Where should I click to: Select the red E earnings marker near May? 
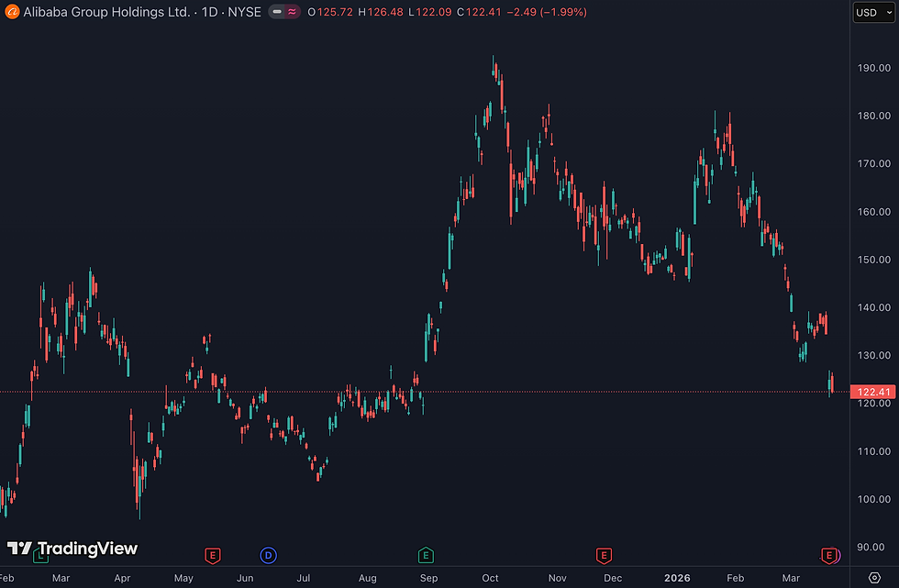coord(213,555)
